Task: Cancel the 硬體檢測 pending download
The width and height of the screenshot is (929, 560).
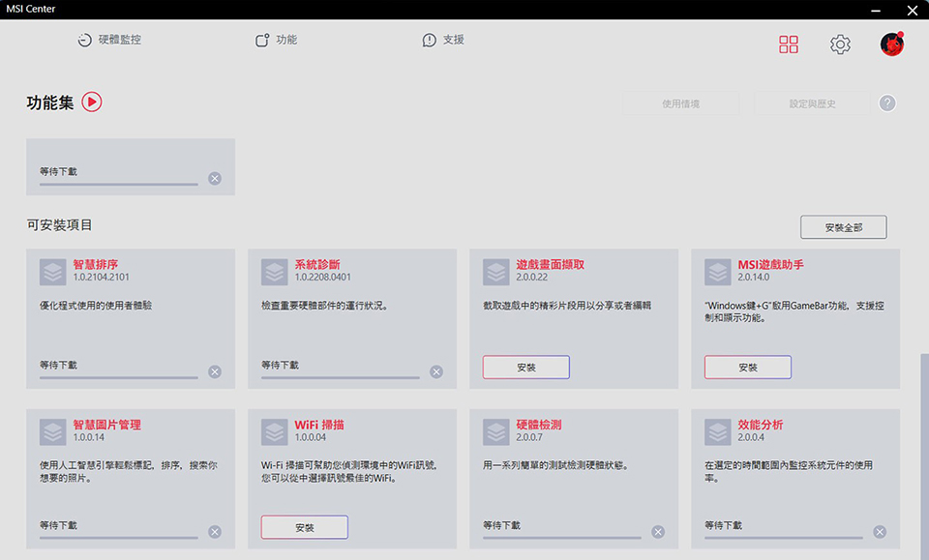Action: tap(658, 532)
